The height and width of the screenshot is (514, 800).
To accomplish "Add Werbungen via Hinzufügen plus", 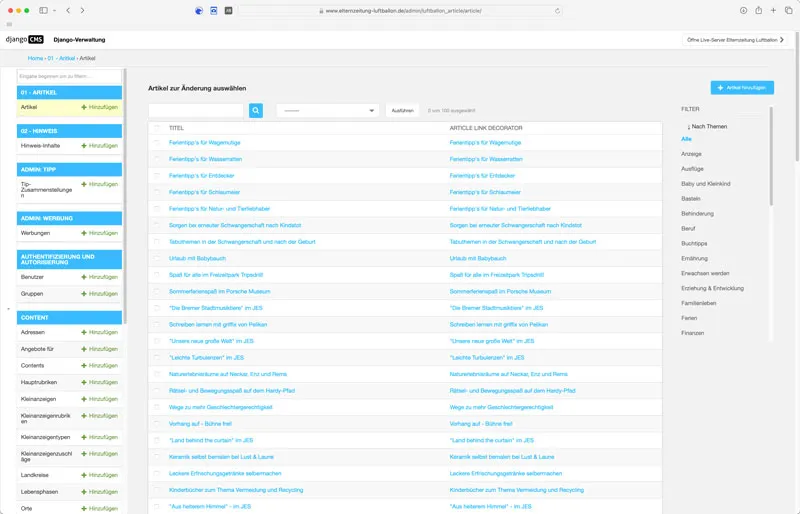I will point(99,233).
